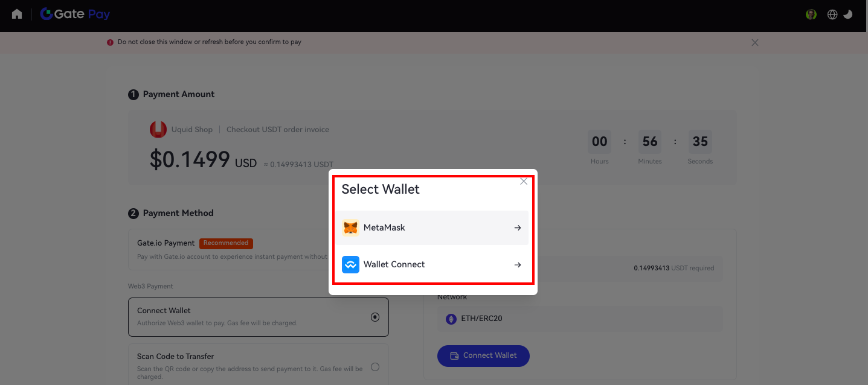
Task: Dismiss the warning banner with X
Action: point(755,43)
